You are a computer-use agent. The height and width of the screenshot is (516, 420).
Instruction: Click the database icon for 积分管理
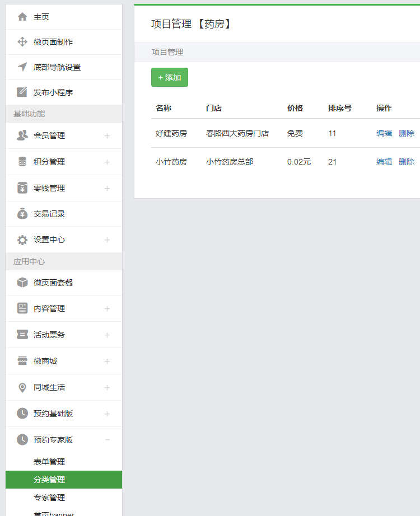(22, 162)
